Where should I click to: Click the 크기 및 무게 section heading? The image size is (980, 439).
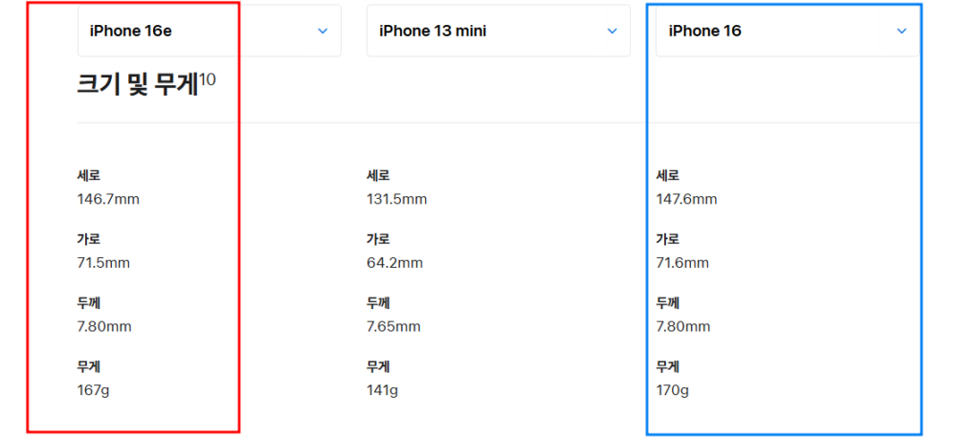pos(137,85)
